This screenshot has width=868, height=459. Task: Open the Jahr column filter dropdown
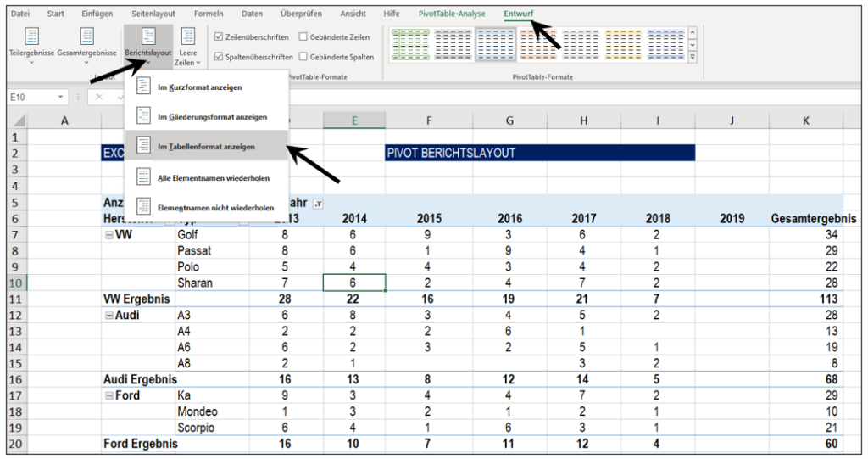click(319, 204)
